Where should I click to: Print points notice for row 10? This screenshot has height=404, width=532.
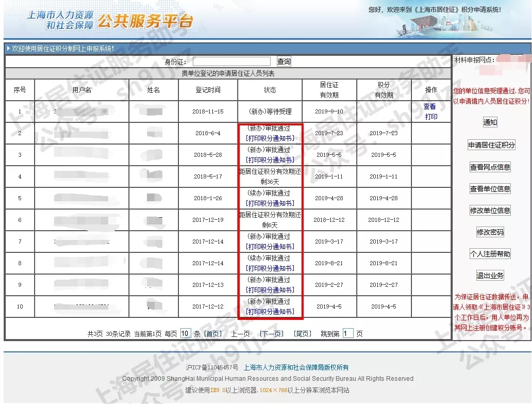click(x=270, y=312)
